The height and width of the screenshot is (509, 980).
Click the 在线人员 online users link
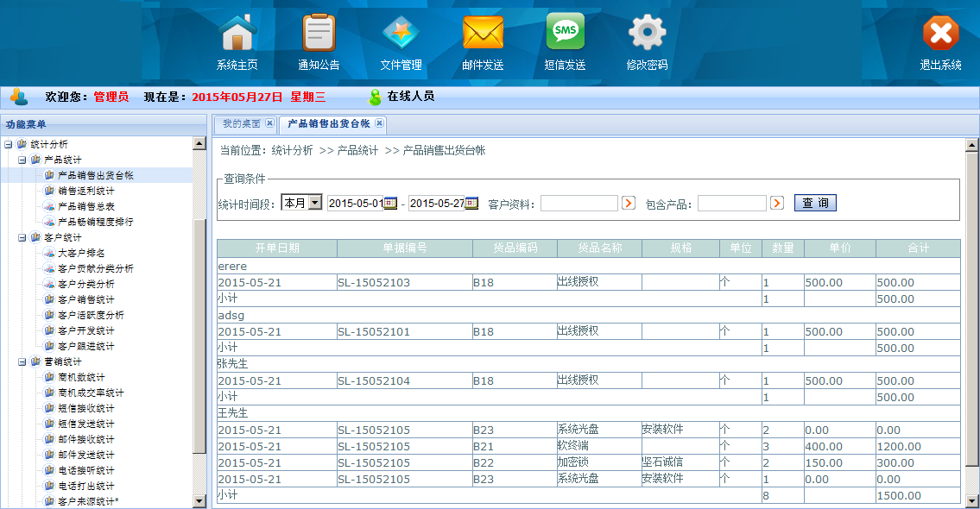(410, 97)
